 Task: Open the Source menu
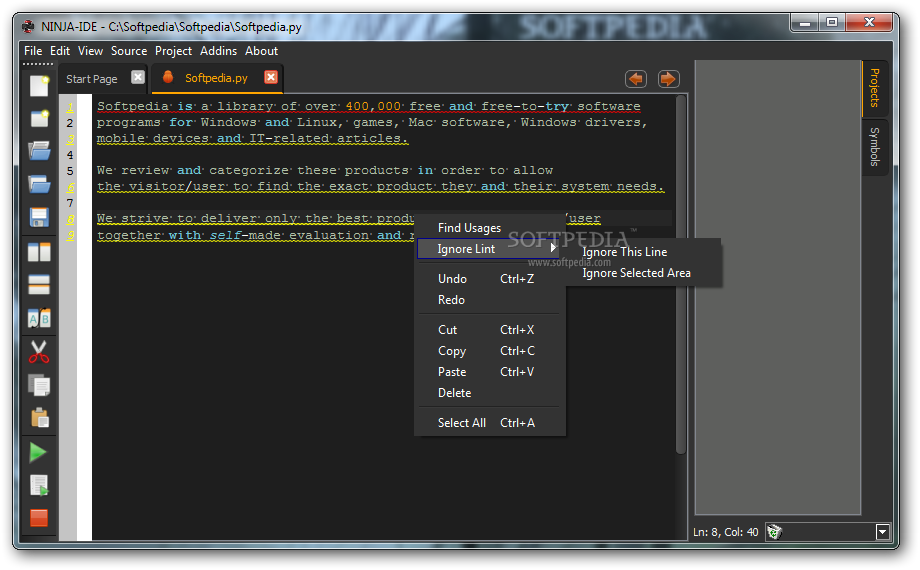click(x=129, y=51)
